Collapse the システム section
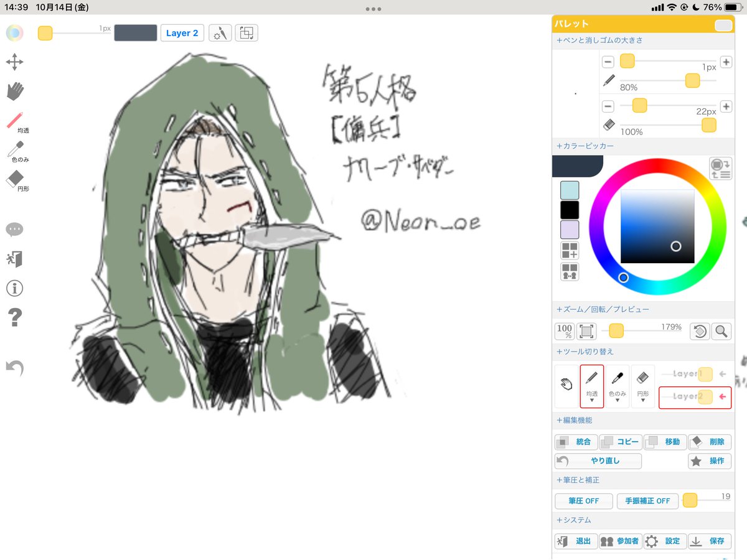This screenshot has width=747, height=560. pyautogui.click(x=575, y=520)
